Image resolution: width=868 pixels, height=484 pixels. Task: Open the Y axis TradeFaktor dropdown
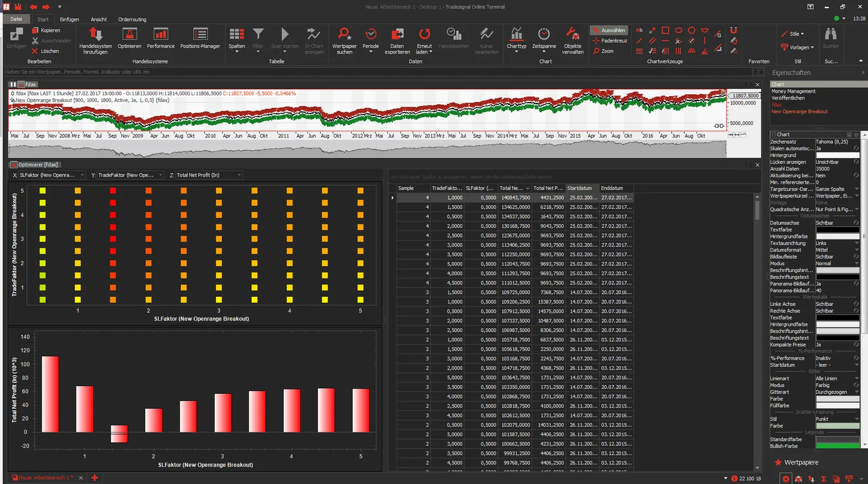coord(130,175)
